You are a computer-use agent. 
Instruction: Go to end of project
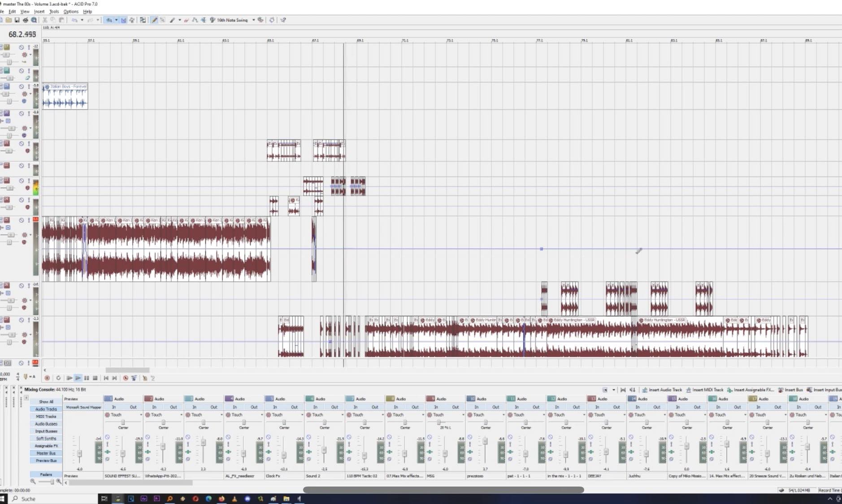[x=115, y=378]
